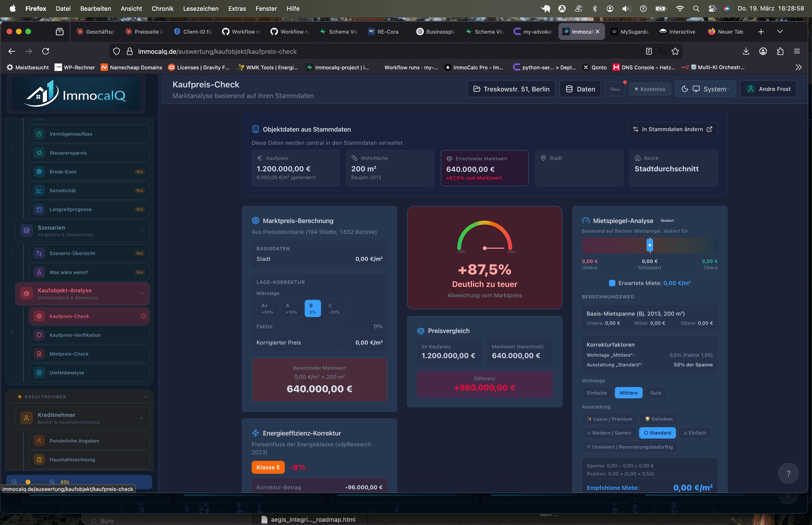812x525 pixels.
Task: Select Mikrolage option B (0%)
Action: click(312, 309)
